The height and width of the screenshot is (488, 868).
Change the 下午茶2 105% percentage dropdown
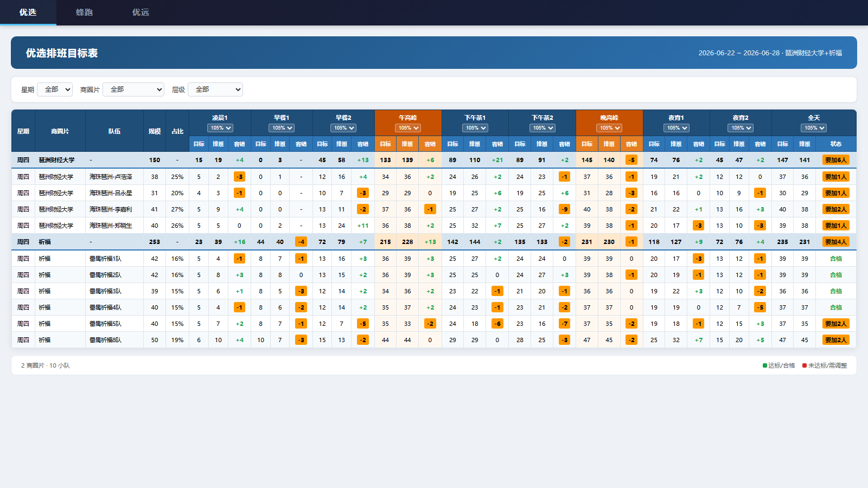[542, 128]
